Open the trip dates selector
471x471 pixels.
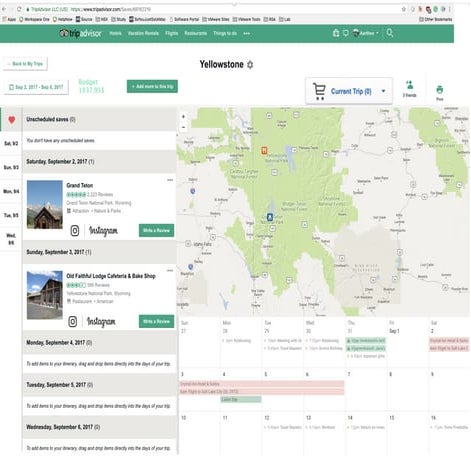click(x=36, y=87)
